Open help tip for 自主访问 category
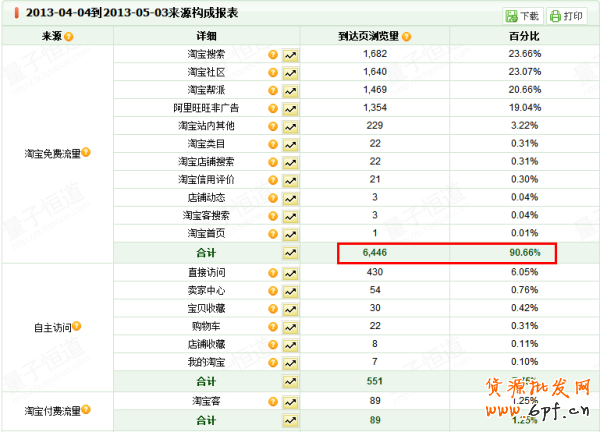 (76, 326)
